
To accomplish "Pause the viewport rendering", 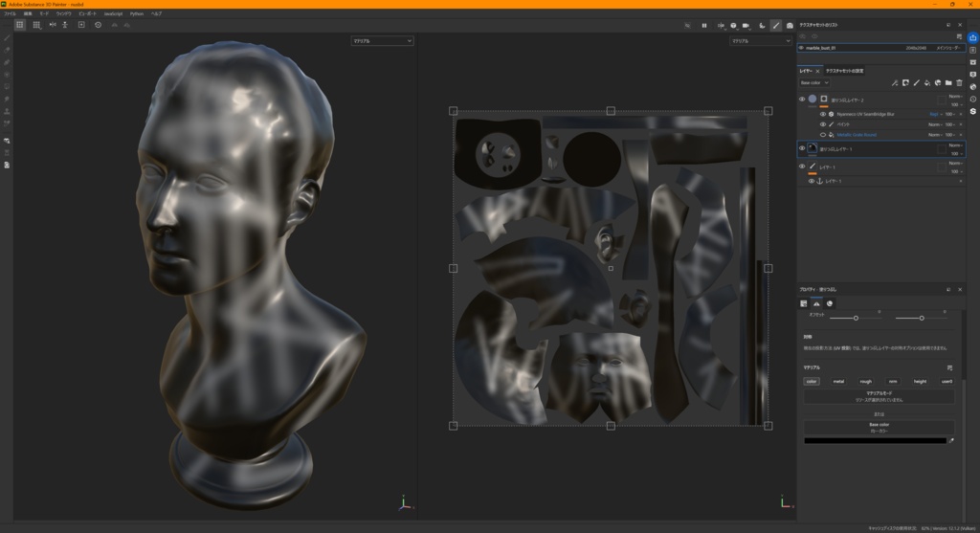I will coord(703,26).
